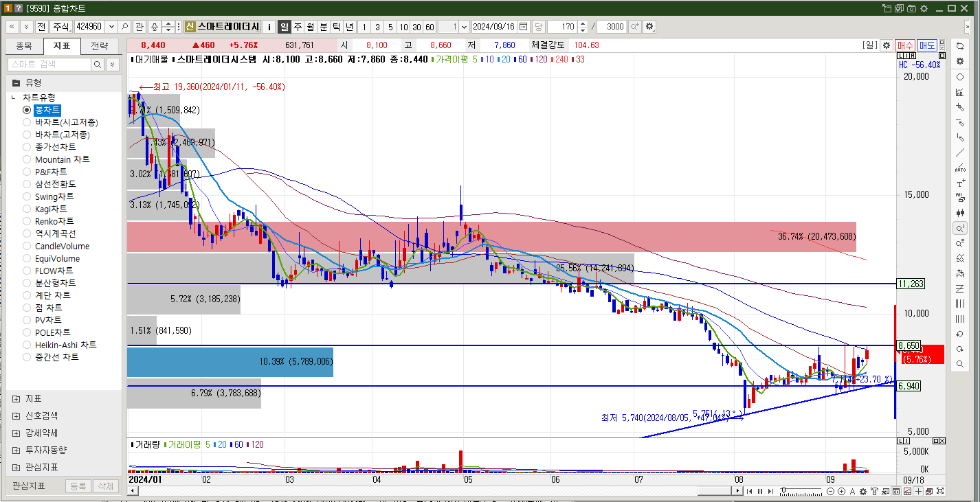Select the 일 daily period button

pos(285,27)
